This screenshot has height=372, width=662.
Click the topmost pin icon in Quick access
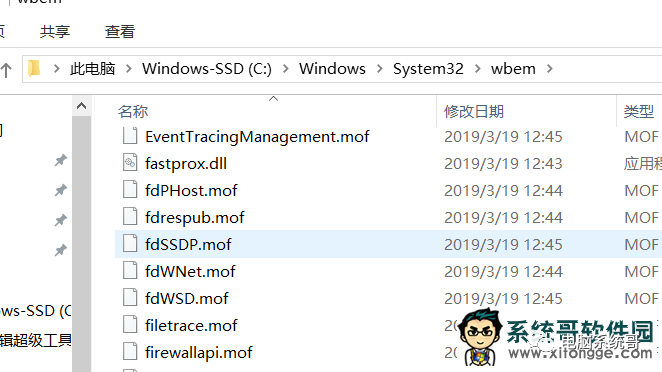pos(61,160)
